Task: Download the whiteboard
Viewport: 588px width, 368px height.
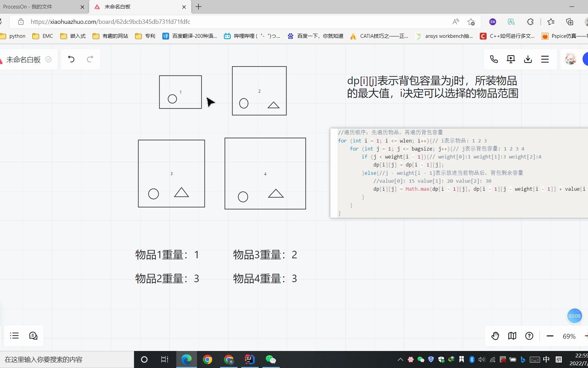Action: pyautogui.click(x=528, y=59)
